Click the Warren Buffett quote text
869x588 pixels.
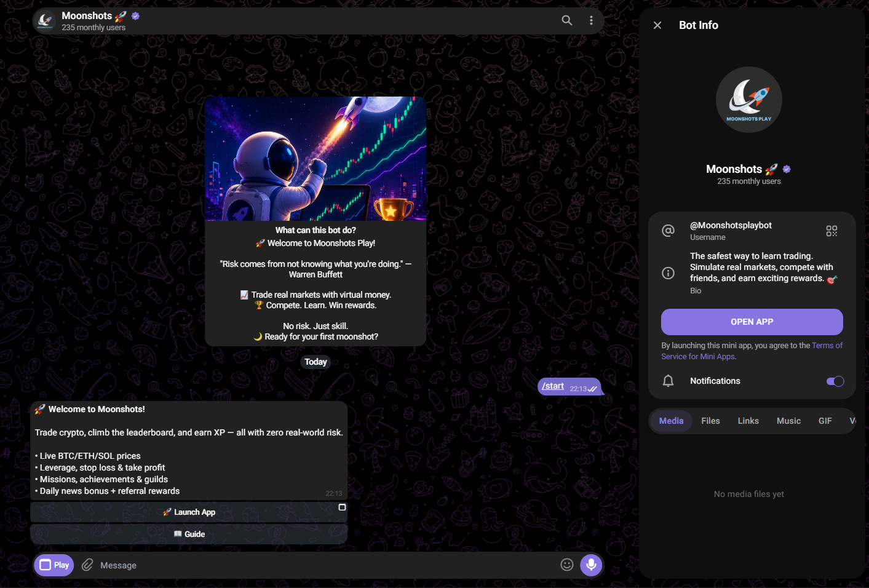(315, 269)
